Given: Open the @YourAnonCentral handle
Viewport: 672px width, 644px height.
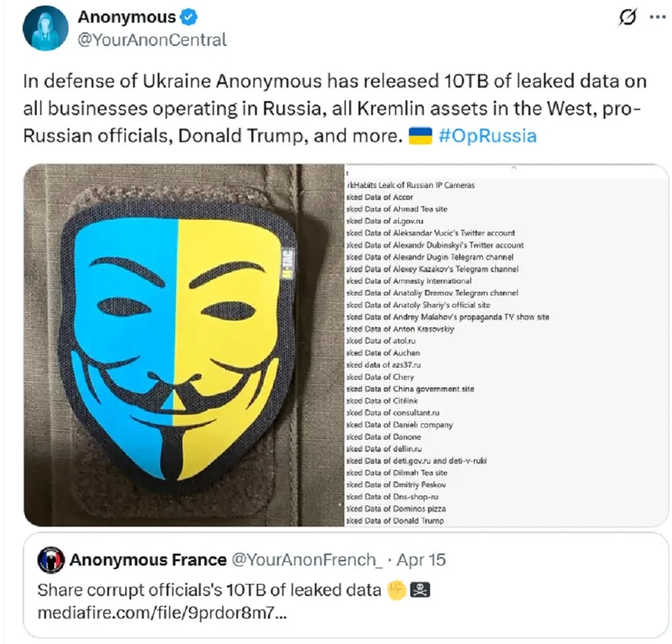Looking at the screenshot, I should [x=152, y=39].
